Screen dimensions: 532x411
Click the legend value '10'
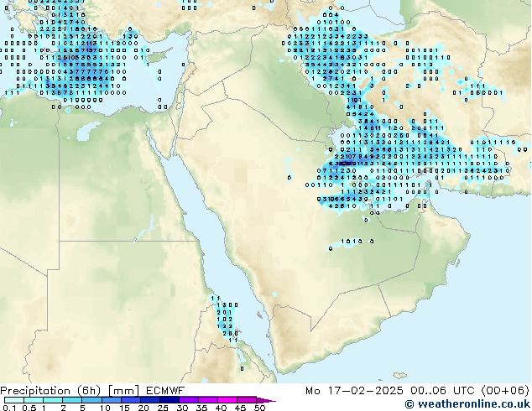point(105,408)
